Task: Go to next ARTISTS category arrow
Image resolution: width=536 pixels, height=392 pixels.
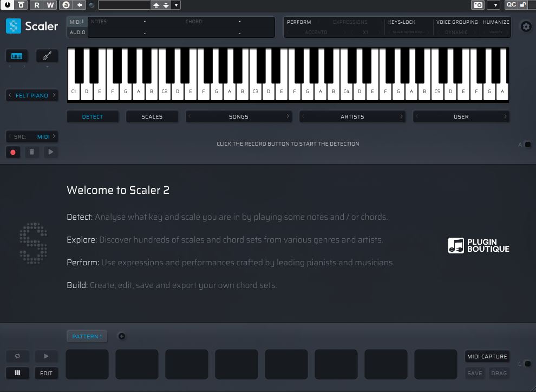Action: click(401, 116)
